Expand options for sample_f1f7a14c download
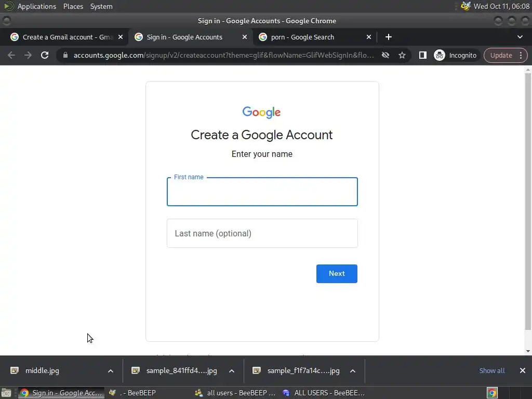Image resolution: width=532 pixels, height=399 pixels. pos(353,371)
